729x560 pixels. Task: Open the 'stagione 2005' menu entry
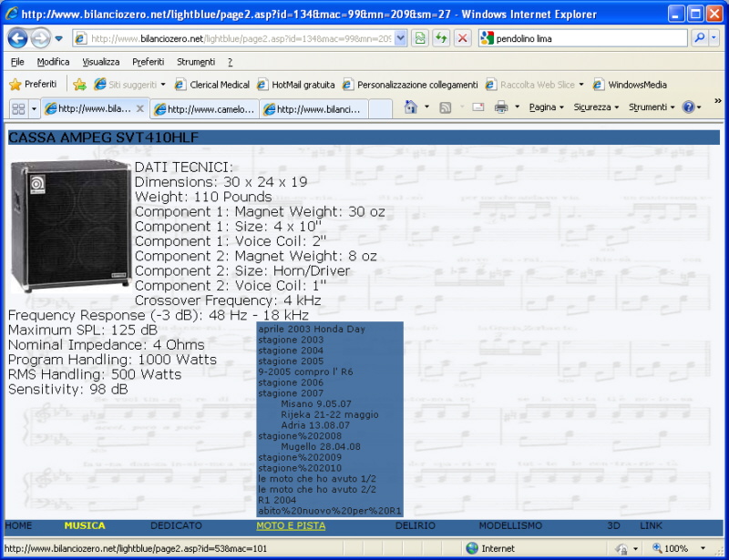(x=291, y=361)
